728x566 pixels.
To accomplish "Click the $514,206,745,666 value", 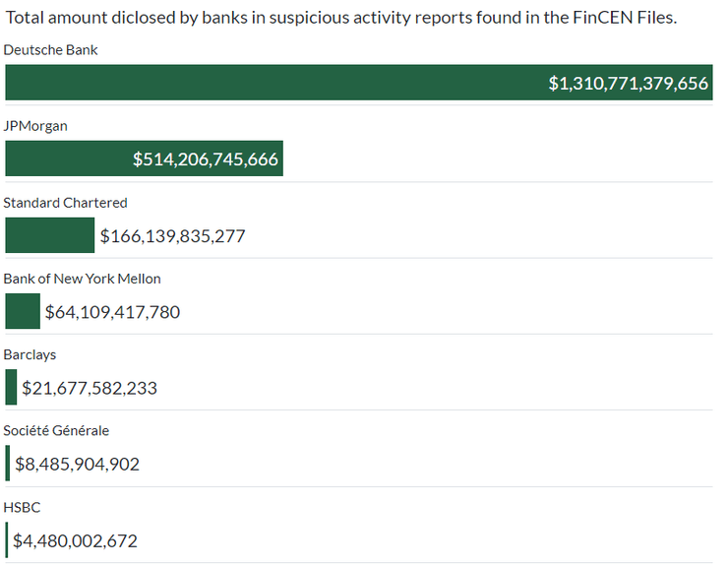I will 206,159.
